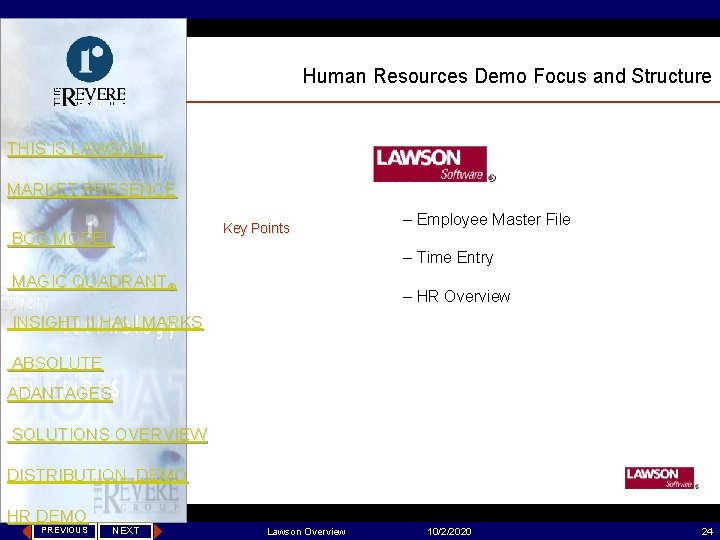Screen dimensions: 720x540
Task: Open the SOLUTIONS OVERVIEW link
Action: 108,434
